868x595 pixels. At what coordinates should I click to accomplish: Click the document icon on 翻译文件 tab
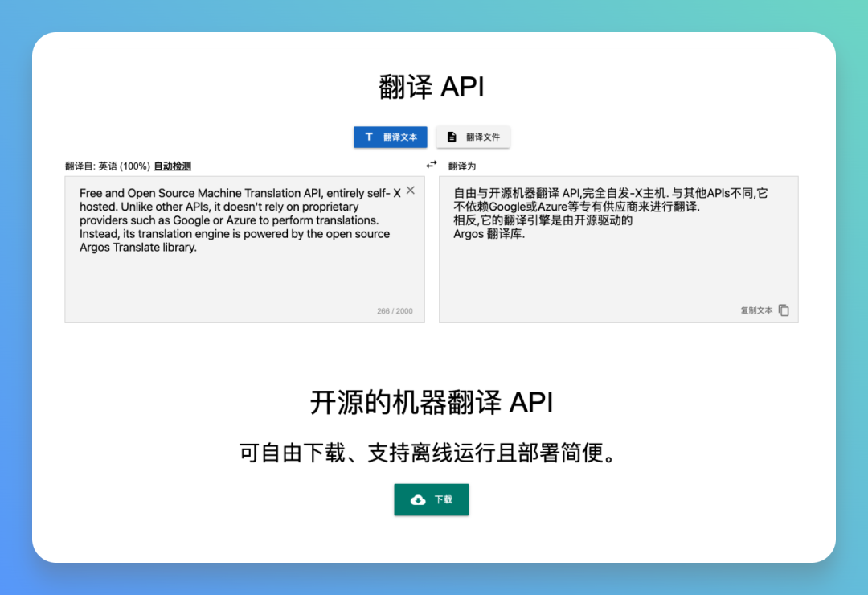pyautogui.click(x=452, y=137)
